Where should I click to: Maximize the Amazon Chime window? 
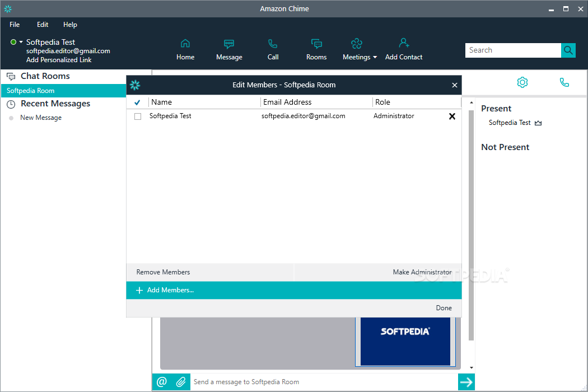pos(566,9)
